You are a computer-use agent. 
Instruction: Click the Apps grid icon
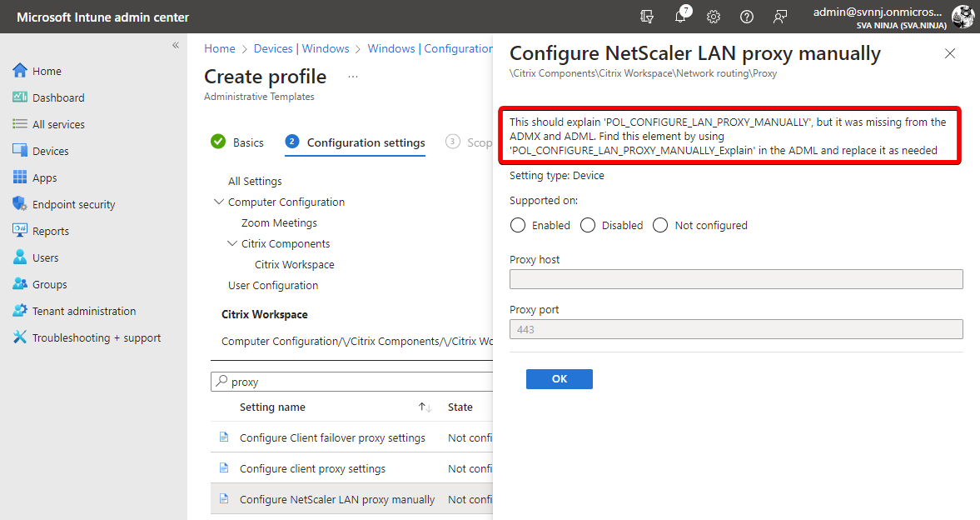(x=20, y=177)
